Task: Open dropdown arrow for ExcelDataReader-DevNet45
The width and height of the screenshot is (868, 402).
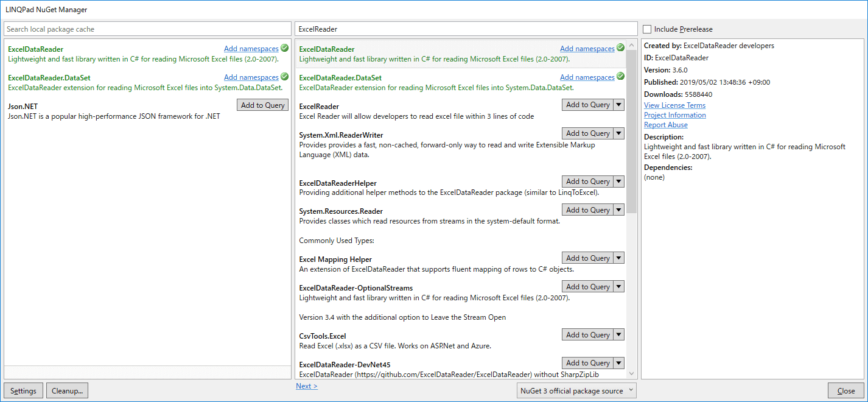Action: tap(619, 363)
